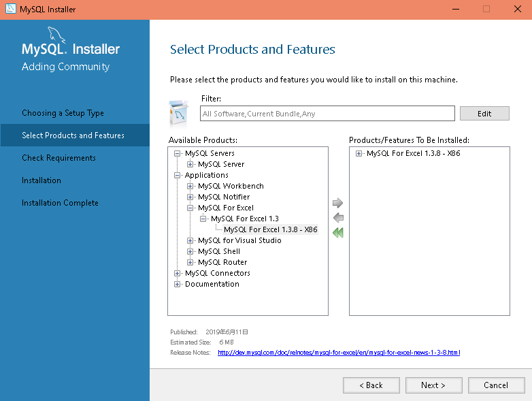Click the Cancel button
This screenshot has width=532, height=401.
click(497, 385)
